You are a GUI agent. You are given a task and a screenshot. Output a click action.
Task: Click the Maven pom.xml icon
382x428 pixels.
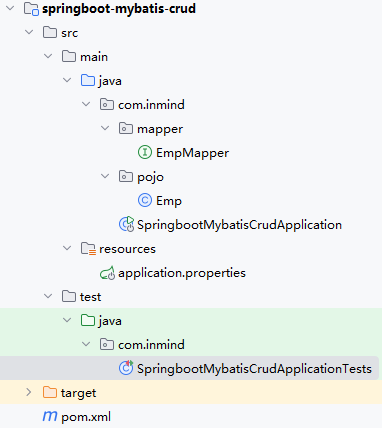(50, 416)
